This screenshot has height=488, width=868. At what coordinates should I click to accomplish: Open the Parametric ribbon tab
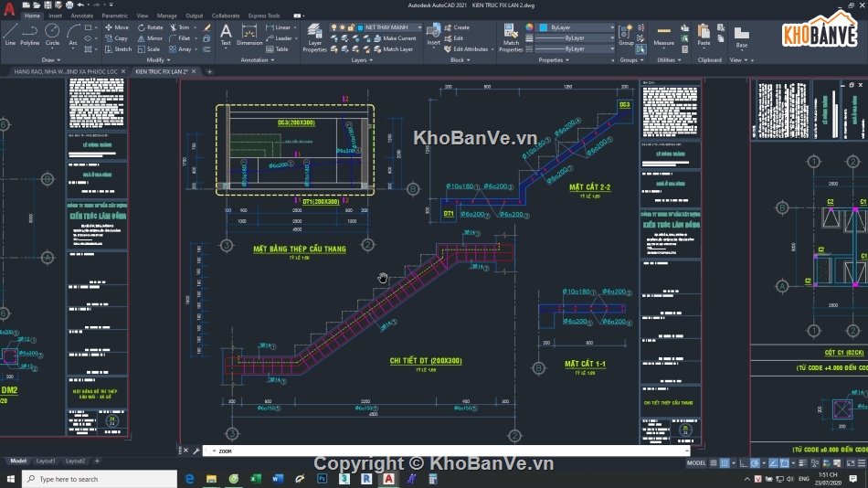click(x=114, y=16)
